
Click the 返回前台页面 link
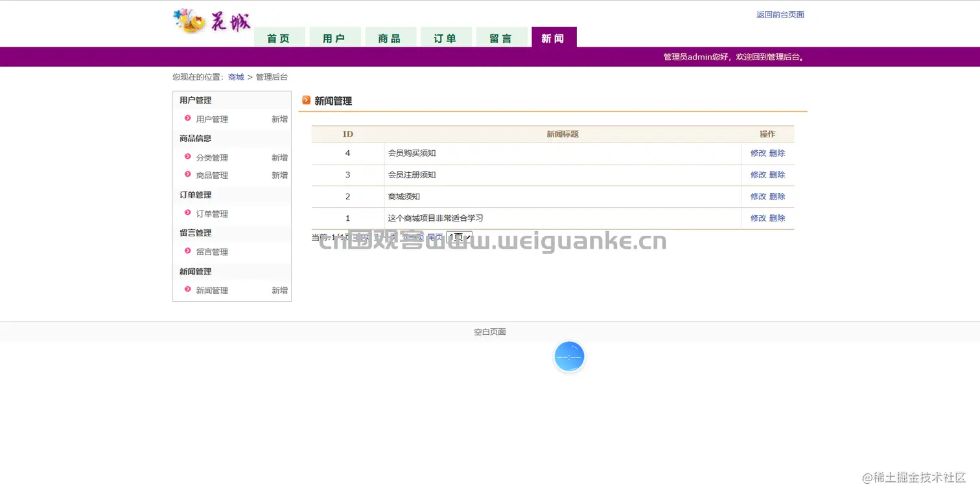click(780, 14)
